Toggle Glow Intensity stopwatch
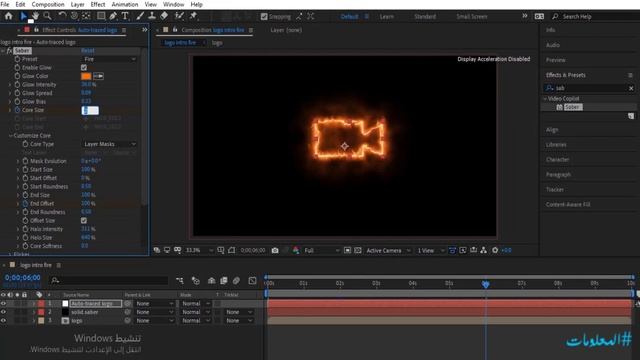Image resolution: width=640 pixels, height=360 pixels. [x=17, y=84]
